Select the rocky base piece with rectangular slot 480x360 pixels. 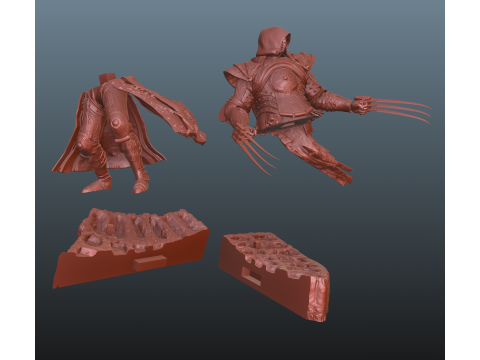274,276
